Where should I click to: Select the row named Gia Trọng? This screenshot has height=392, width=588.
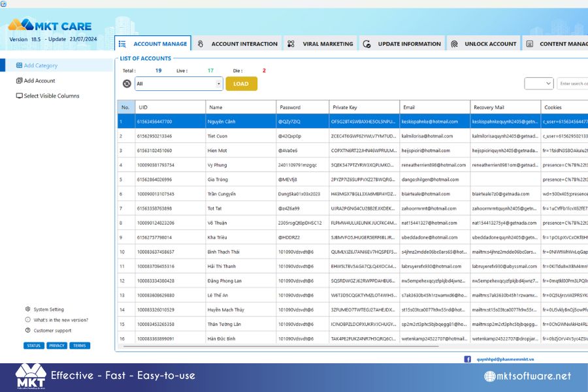coord(353,179)
